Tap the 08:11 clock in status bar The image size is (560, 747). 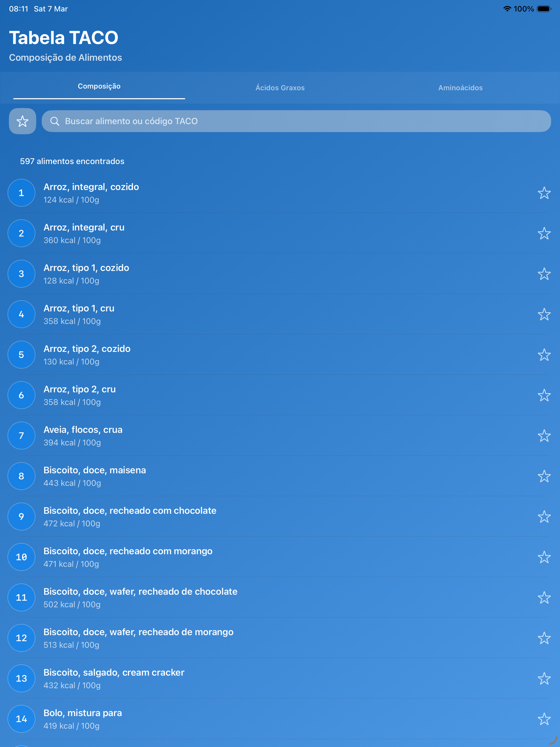point(18,9)
